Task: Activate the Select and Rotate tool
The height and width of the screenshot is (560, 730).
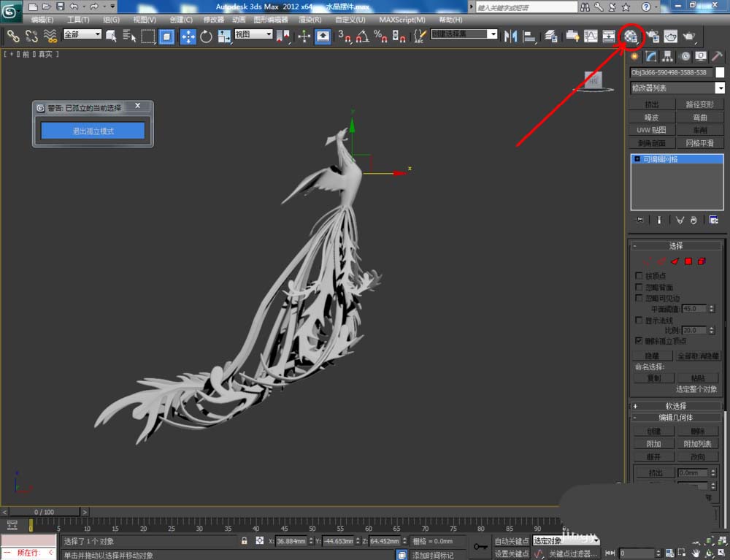Action: point(206,37)
